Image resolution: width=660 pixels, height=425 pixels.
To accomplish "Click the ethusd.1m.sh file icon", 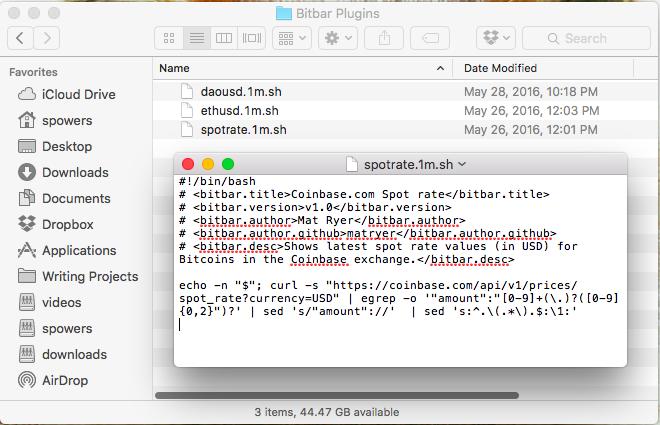I will 187,111.
